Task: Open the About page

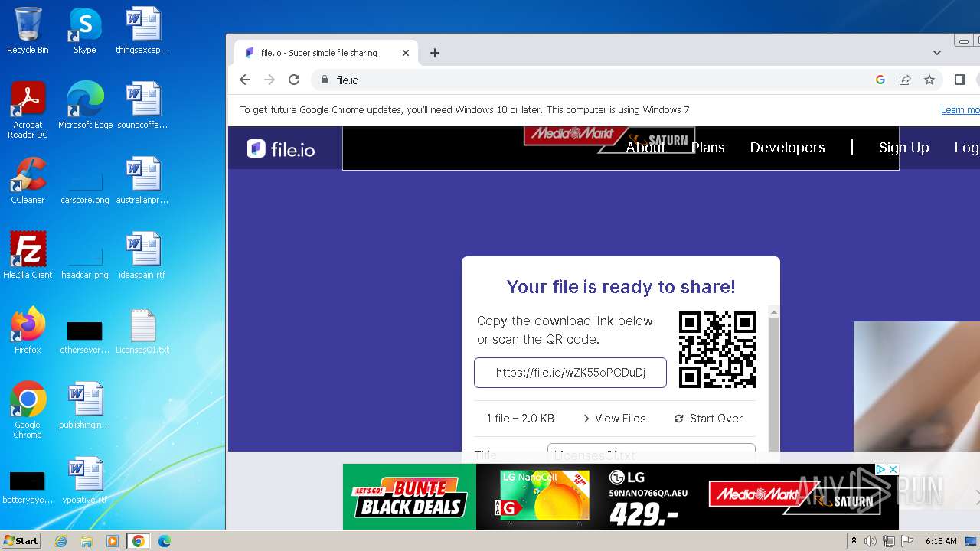Action: pos(645,148)
